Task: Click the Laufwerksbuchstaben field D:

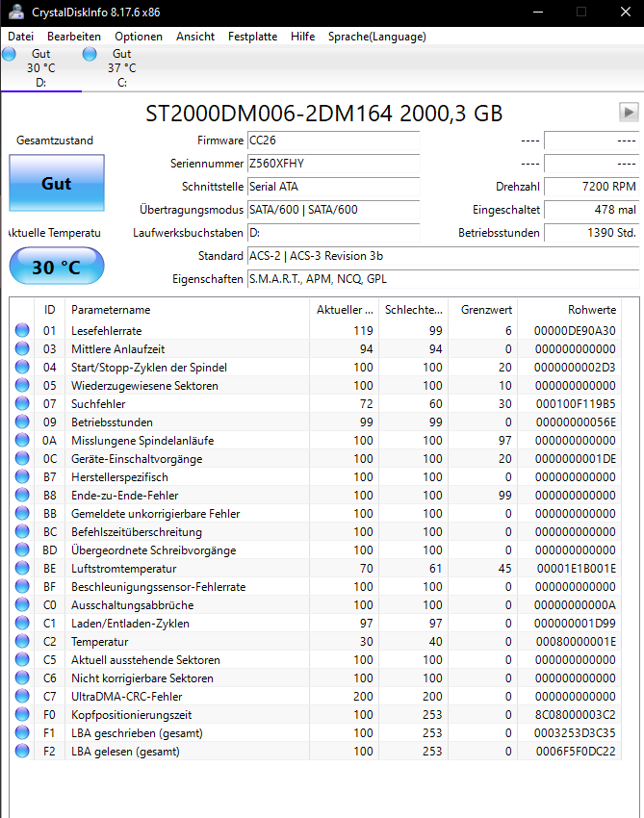Action: pyautogui.click(x=333, y=232)
